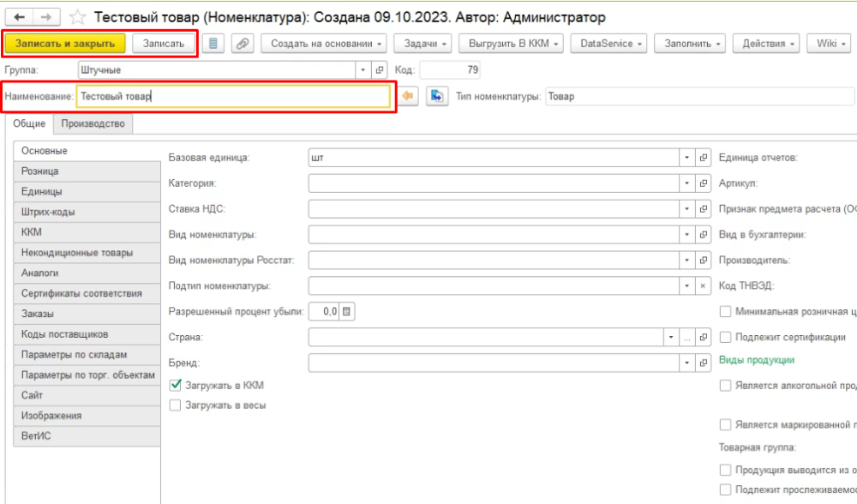Uncheck Загружать в ККМ checkbox

coord(176,386)
